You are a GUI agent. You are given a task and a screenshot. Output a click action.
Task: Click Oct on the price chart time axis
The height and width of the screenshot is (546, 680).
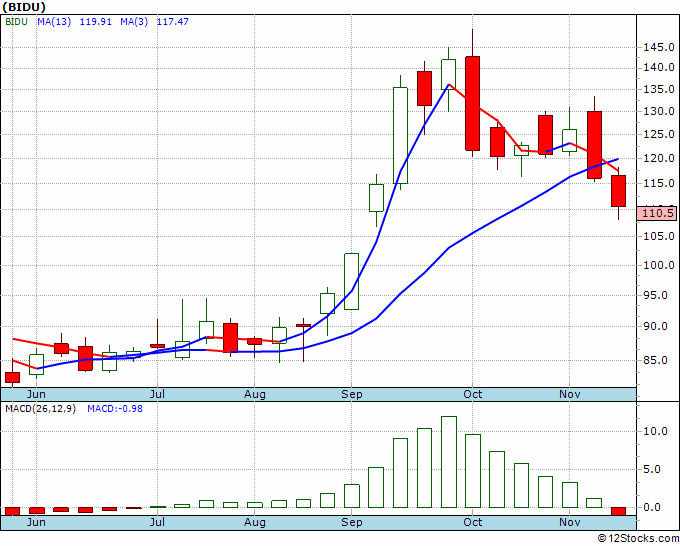(x=473, y=394)
